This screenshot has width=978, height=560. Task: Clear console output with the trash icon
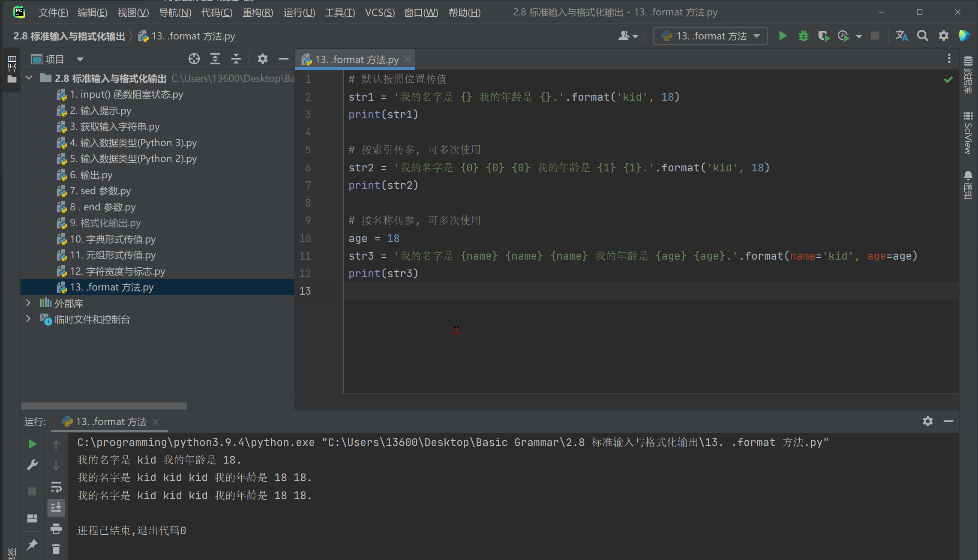(56, 549)
